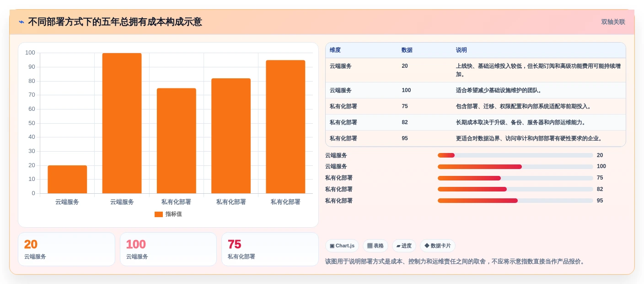Click the 数据卡片 chip
This screenshot has height=284, width=644.
point(438,246)
